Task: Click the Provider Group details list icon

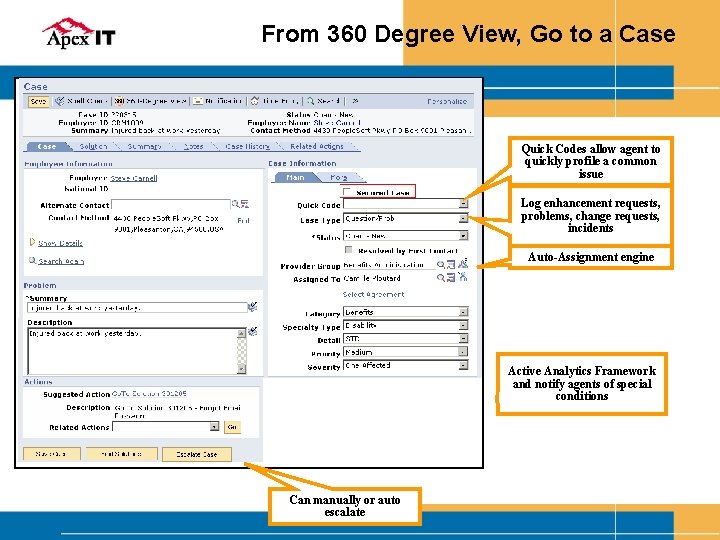Action: click(451, 264)
